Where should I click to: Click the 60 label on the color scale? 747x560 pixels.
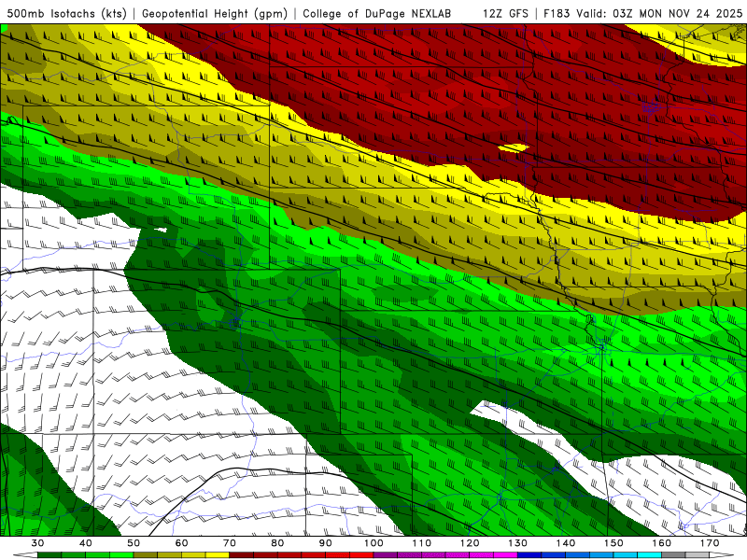pos(181,543)
